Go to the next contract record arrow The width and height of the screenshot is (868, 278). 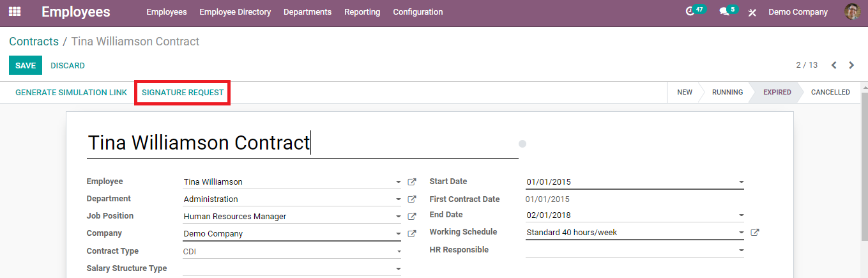click(x=851, y=65)
